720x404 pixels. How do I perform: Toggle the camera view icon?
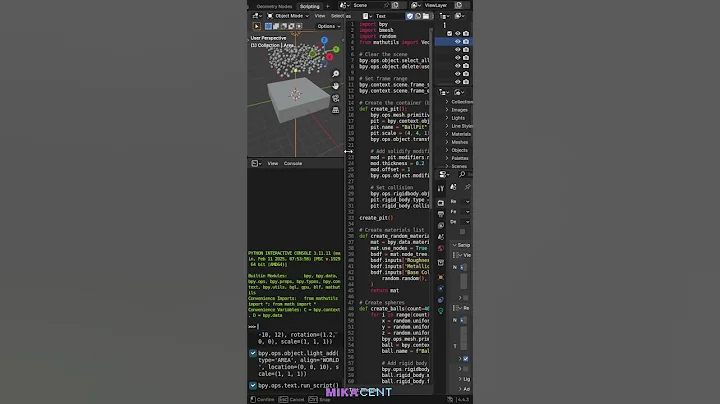pyautogui.click(x=336, y=98)
